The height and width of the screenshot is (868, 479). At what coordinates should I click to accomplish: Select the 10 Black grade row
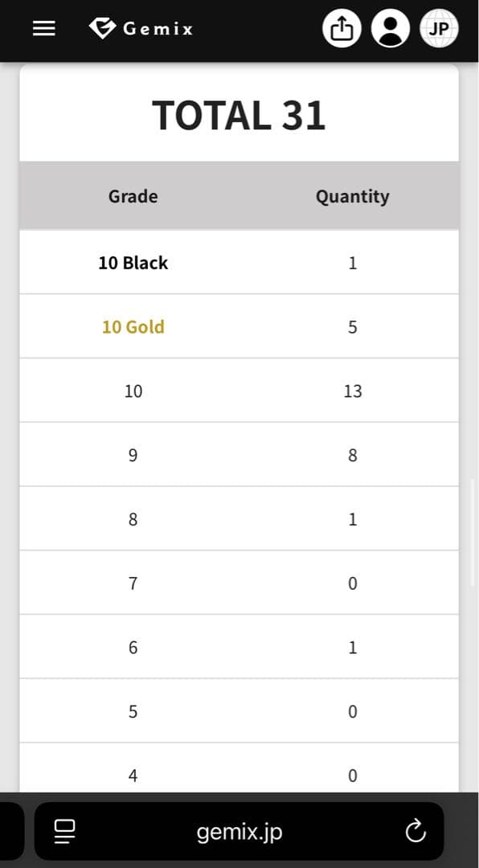click(x=239, y=262)
